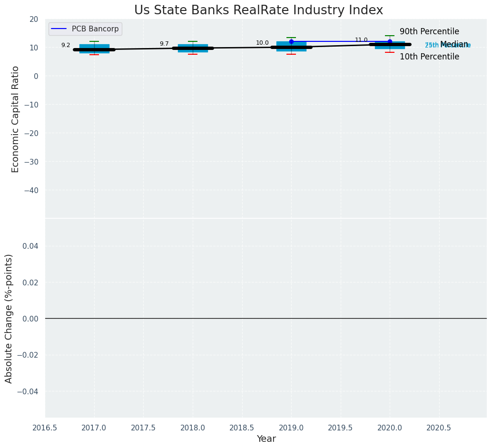Screen dimensions: 492x448
Task: Select the PCB Bancorp data point at 2019
Action: click(x=291, y=41)
